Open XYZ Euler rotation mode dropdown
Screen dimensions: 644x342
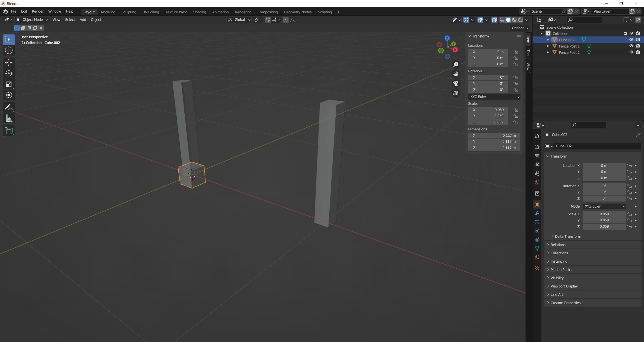tap(494, 97)
